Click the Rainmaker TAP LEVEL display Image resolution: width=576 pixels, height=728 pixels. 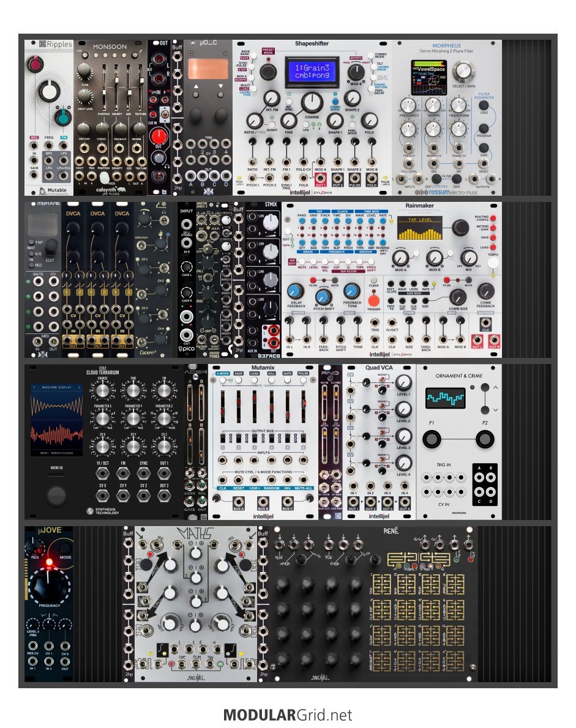pyautogui.click(x=419, y=228)
